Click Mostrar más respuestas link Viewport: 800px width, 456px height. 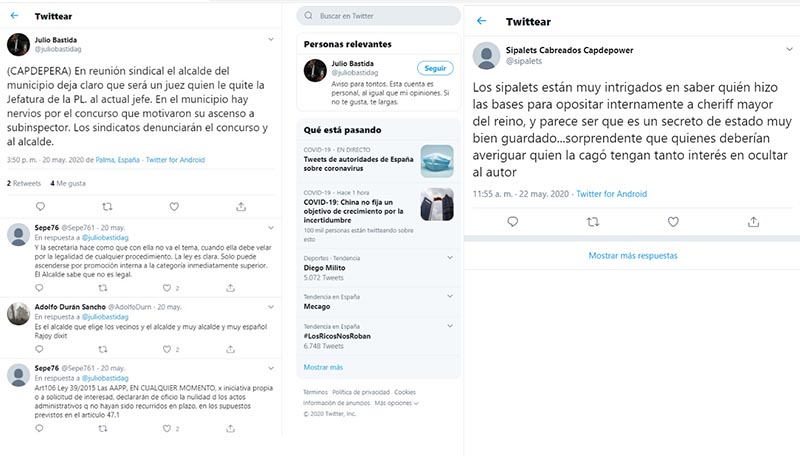633,256
